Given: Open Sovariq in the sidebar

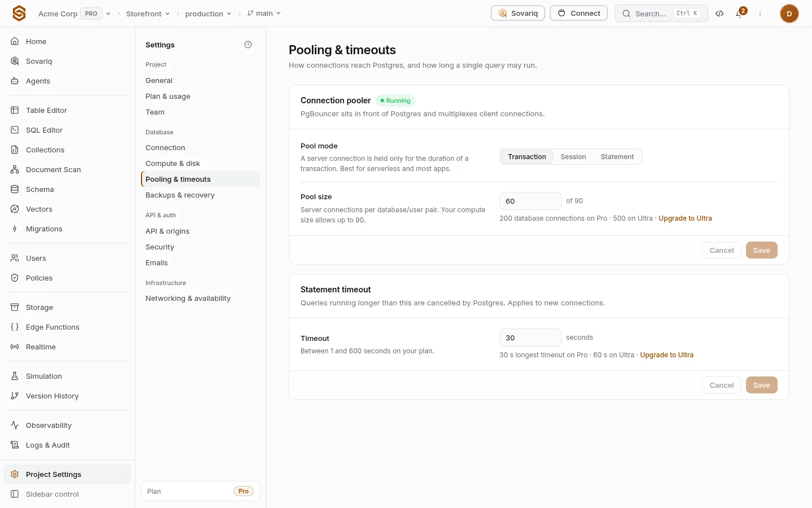Looking at the screenshot, I should pos(68,61).
